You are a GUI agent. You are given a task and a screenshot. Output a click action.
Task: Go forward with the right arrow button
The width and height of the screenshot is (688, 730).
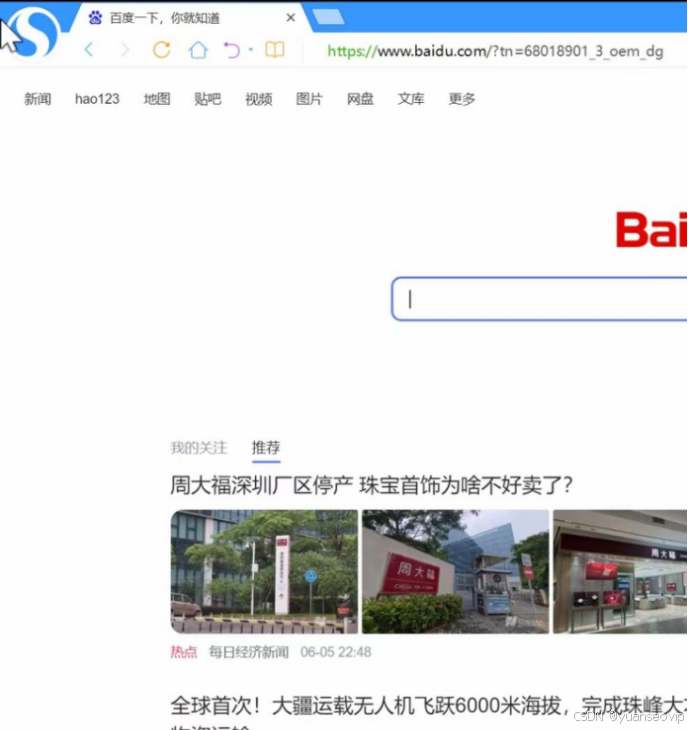click(x=125, y=49)
